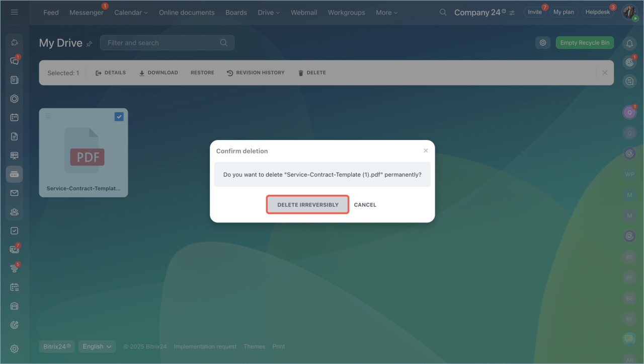Open the Drive settings gear icon

(x=542, y=43)
